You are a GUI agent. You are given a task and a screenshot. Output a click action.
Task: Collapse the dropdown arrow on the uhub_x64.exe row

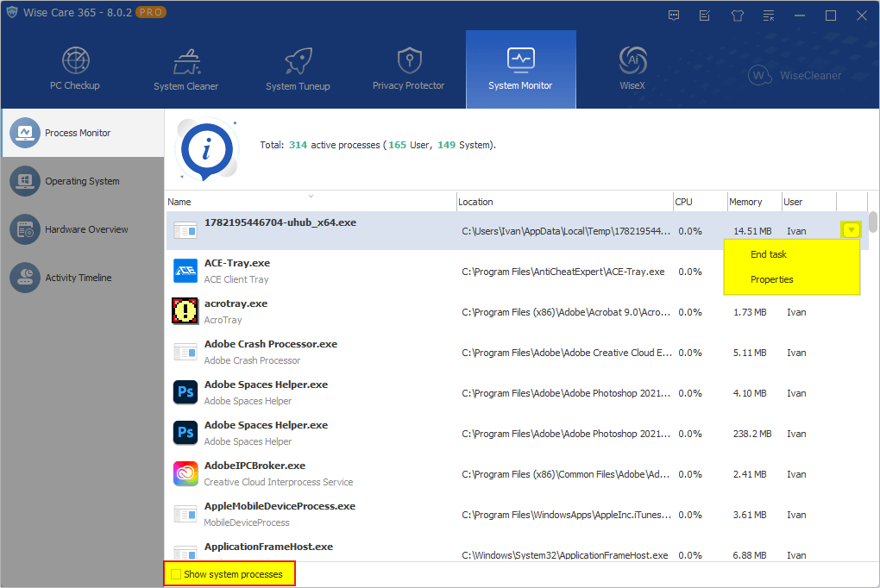pyautogui.click(x=851, y=230)
